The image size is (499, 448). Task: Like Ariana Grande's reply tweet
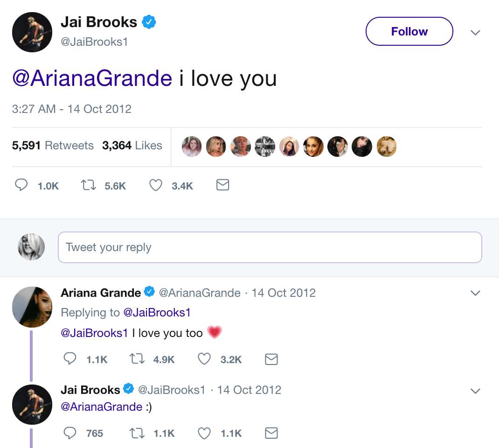[204, 359]
